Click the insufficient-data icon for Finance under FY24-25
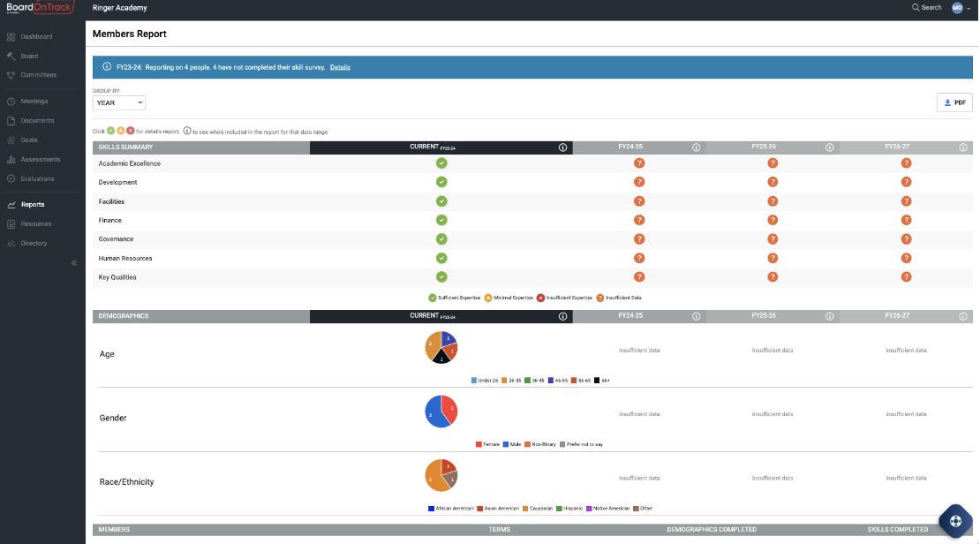The height and width of the screenshot is (544, 980). (x=639, y=220)
